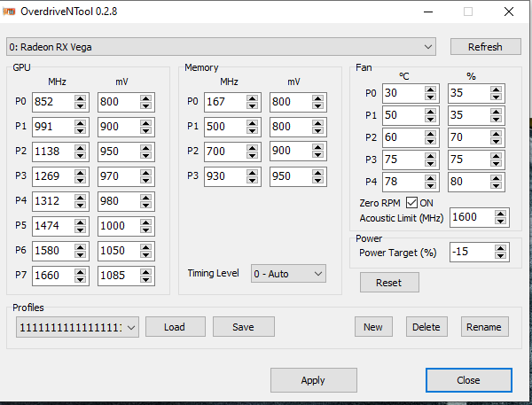Decrease Fan P3 temperature with down arrow
Viewport: 532px width, 405px height.
point(431,163)
